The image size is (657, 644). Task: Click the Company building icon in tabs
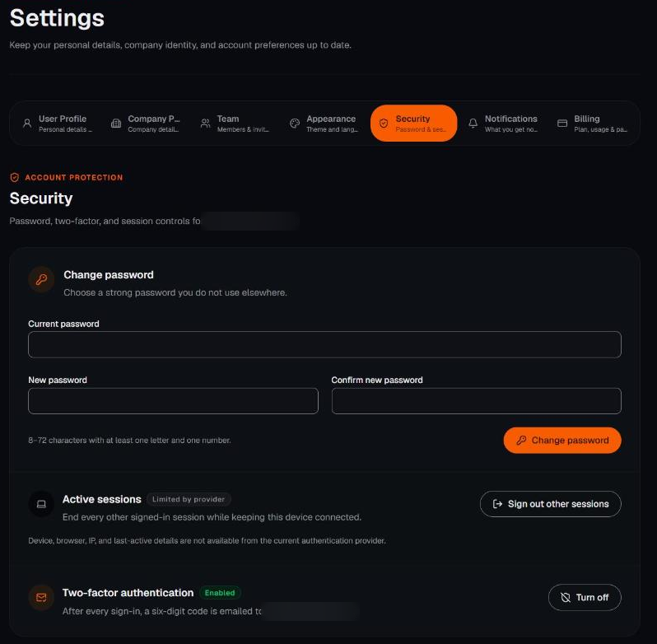coord(116,124)
